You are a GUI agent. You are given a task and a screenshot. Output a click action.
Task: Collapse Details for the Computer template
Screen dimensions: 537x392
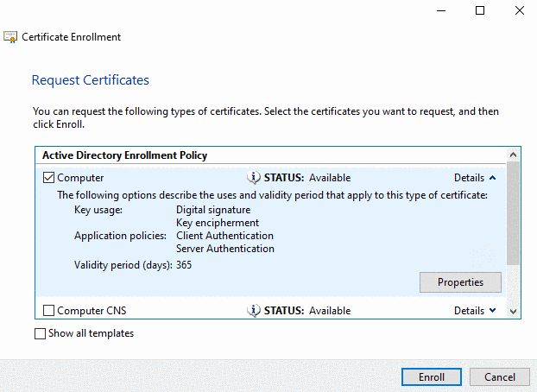(475, 178)
